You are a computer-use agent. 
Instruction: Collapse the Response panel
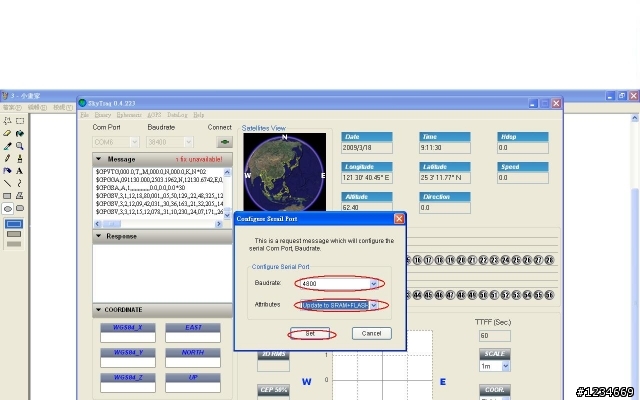coord(98,236)
